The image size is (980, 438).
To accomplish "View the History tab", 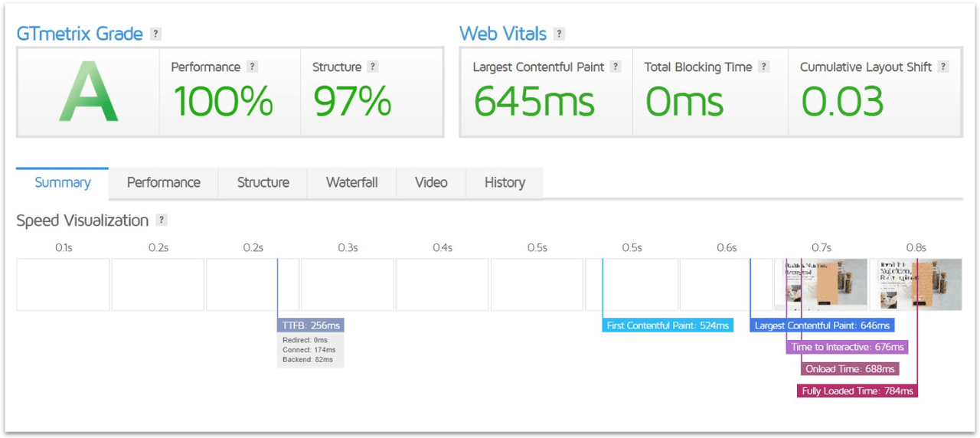I will point(505,183).
